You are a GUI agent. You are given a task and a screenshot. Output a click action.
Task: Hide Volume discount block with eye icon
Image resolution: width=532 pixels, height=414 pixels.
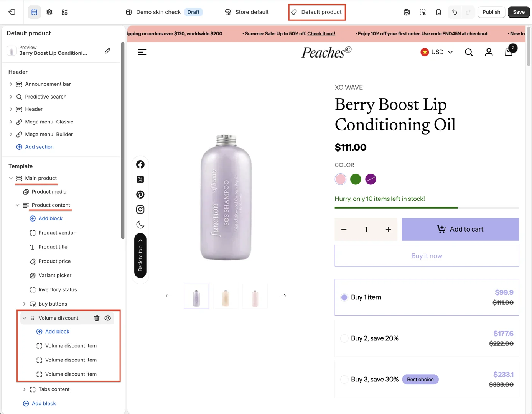(108, 318)
